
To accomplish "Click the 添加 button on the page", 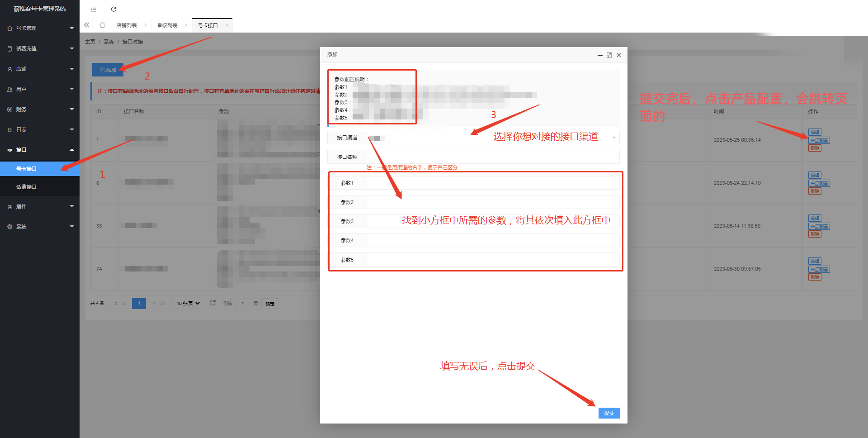I will 108,70.
